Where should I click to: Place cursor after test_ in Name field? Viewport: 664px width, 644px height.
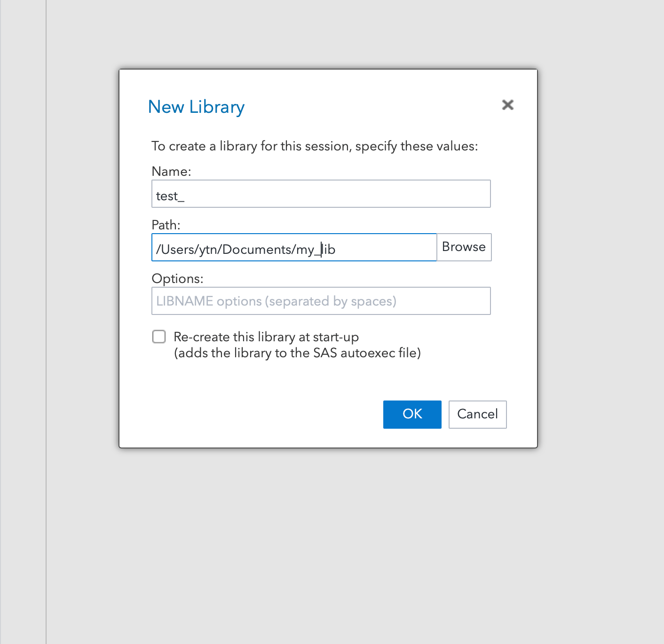click(x=186, y=196)
